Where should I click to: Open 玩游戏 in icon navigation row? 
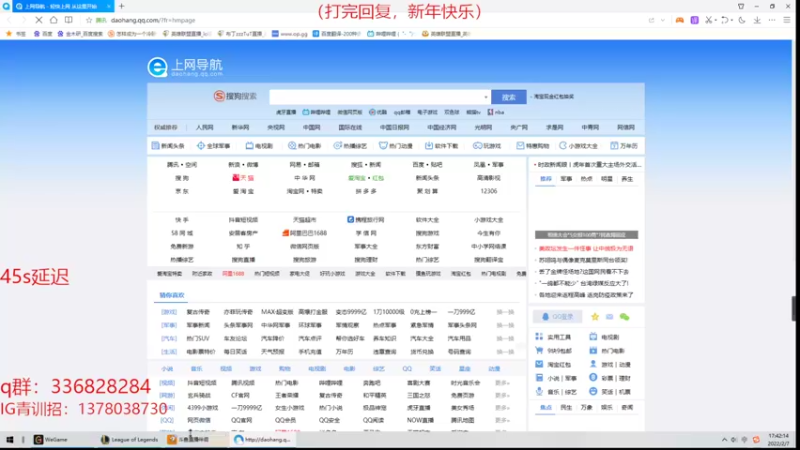point(487,145)
